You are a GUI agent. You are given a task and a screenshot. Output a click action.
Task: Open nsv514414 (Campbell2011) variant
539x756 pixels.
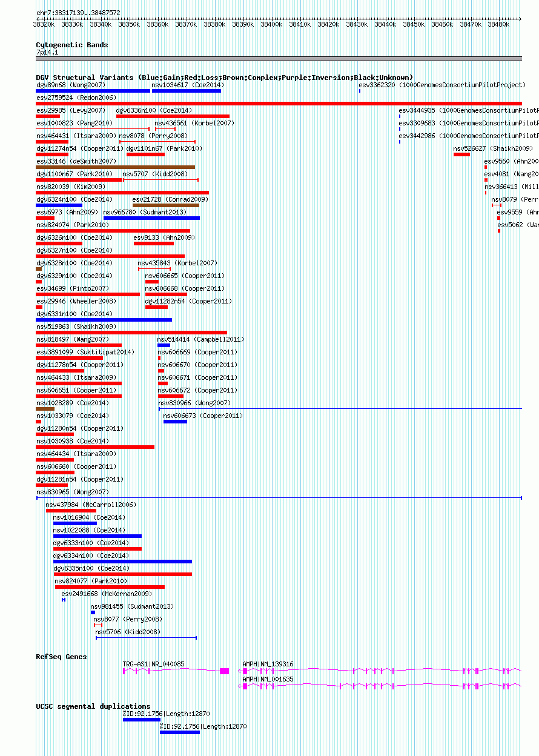[x=200, y=339]
